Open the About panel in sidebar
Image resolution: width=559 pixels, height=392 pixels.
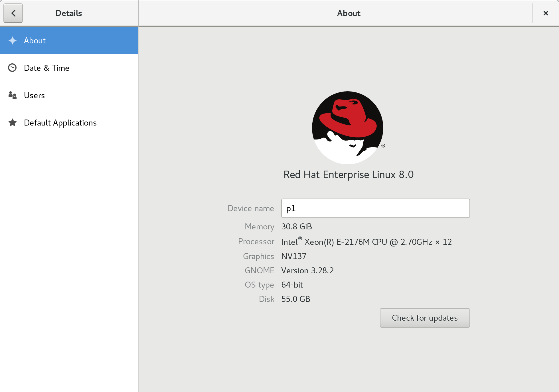(x=69, y=41)
